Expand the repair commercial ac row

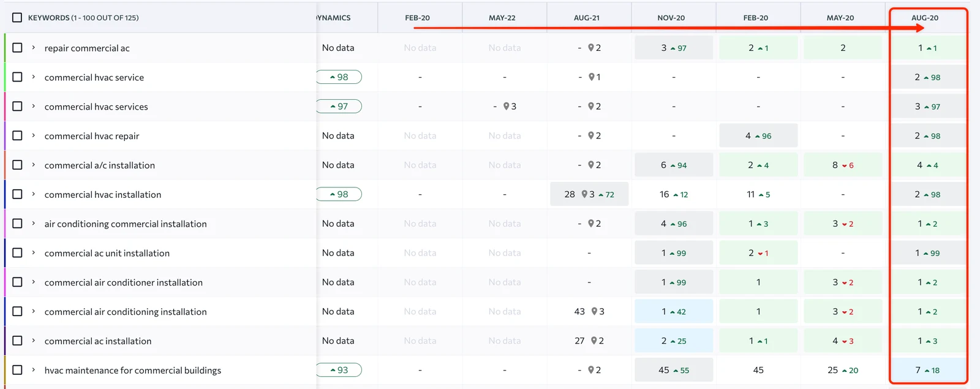[34, 48]
